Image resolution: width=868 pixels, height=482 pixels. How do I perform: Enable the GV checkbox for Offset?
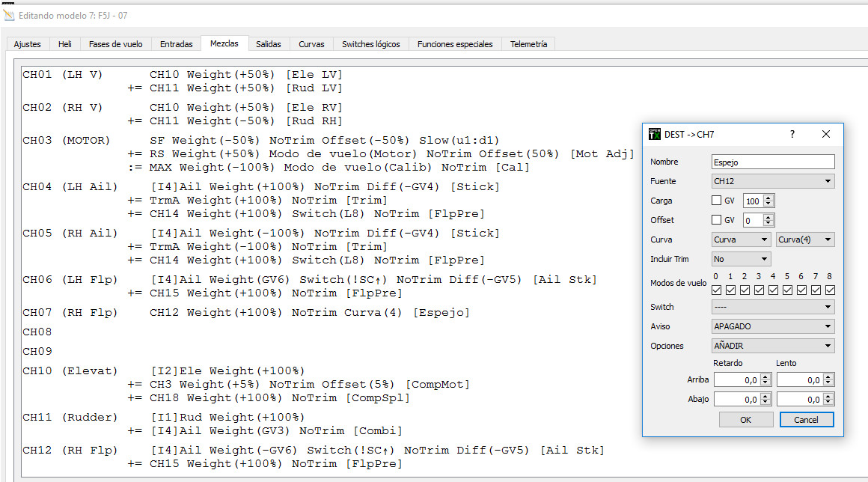coord(717,220)
